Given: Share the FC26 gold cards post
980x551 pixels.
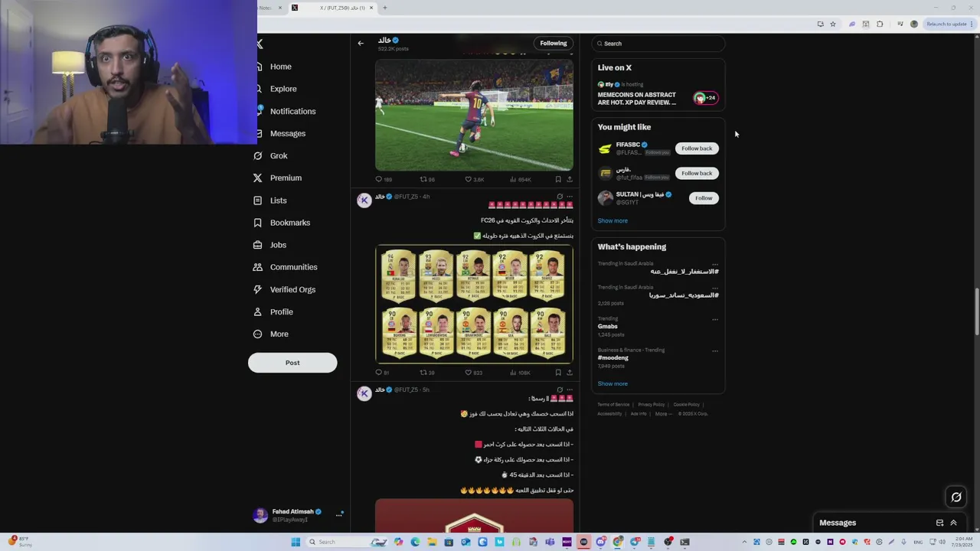Looking at the screenshot, I should (x=569, y=373).
